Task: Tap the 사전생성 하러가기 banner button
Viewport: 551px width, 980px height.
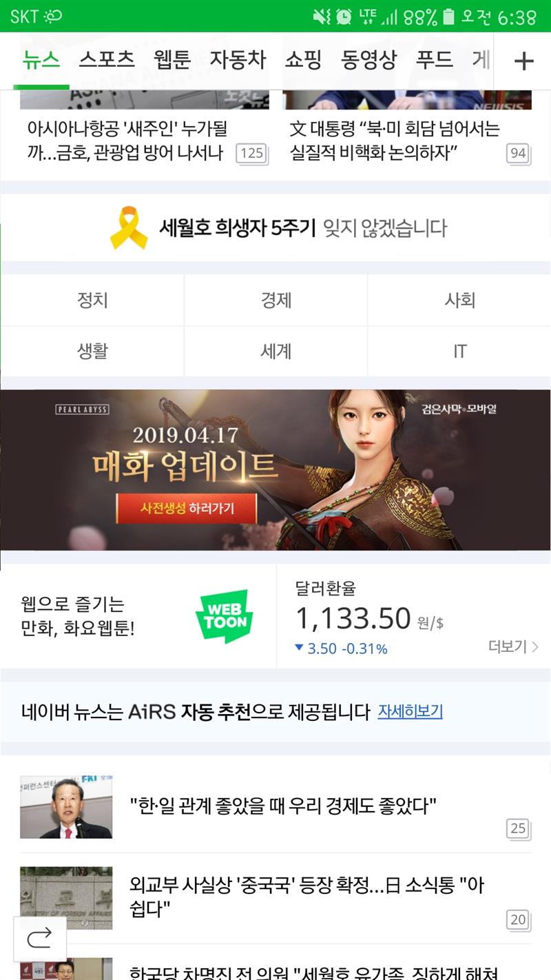Action: pyautogui.click(x=187, y=508)
